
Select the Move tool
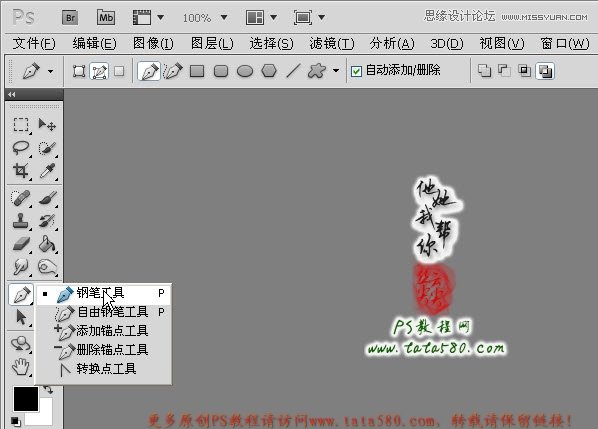click(x=47, y=125)
